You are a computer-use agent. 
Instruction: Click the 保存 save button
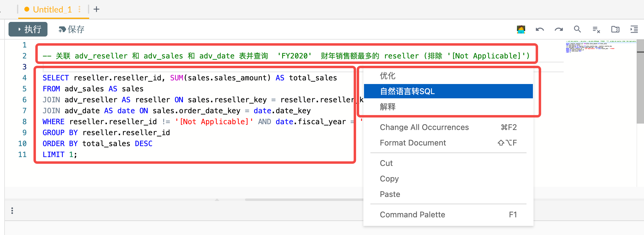click(72, 30)
